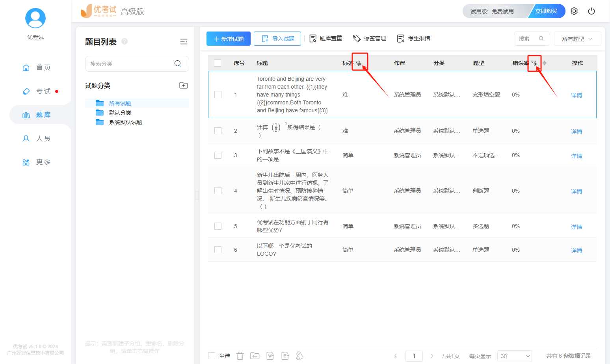Screen dimensions: 610x364
Task: Sort by 错误率 using sort arrows
Action: point(545,63)
